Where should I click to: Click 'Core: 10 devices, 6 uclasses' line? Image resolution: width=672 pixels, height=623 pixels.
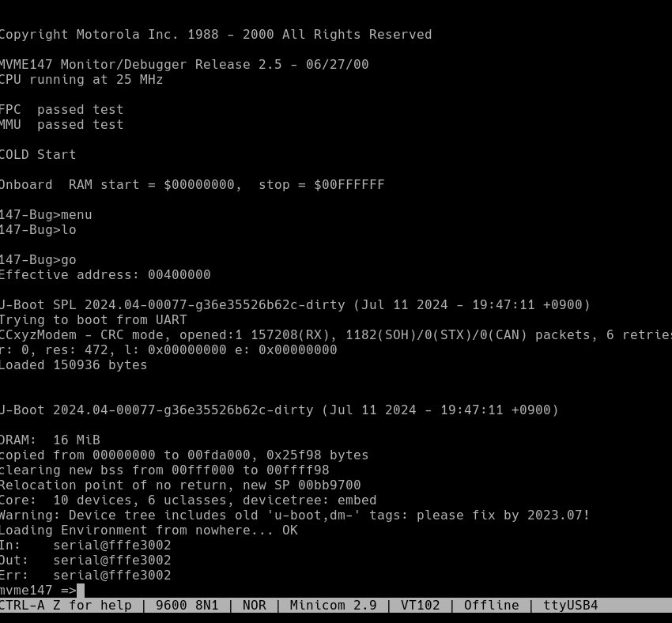pos(188,500)
